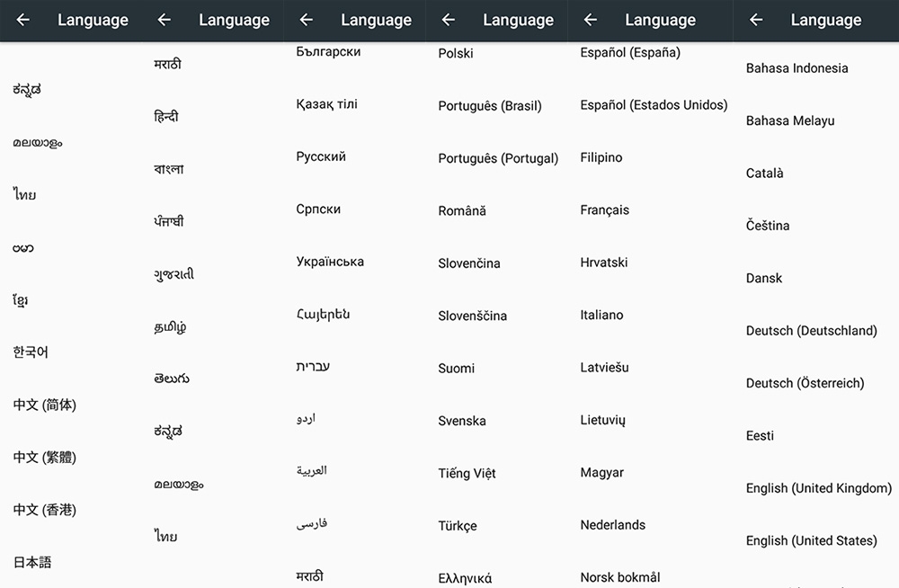This screenshot has width=899, height=588.
Task: Choose Bahasa Melayu language
Action: [789, 120]
